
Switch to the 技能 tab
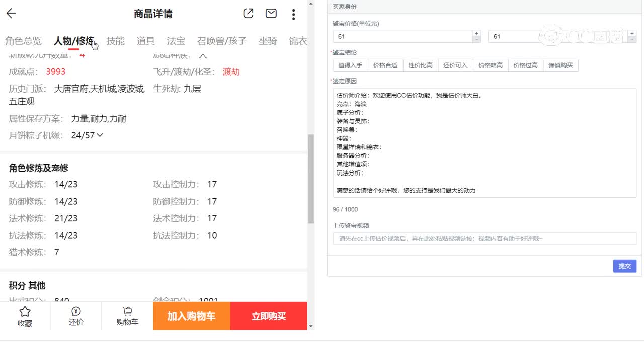(115, 41)
